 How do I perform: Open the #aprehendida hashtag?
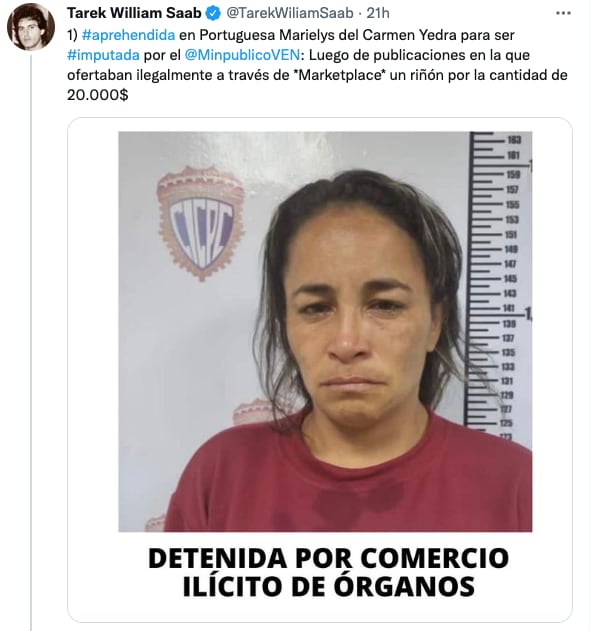click(x=128, y=35)
